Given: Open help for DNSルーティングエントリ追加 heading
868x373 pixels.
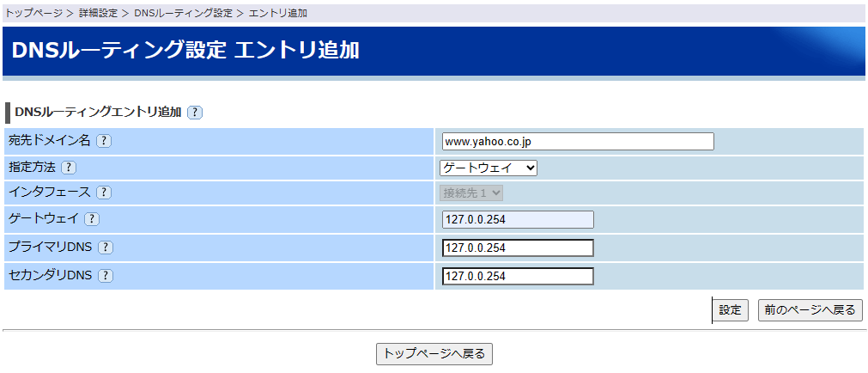Looking at the screenshot, I should coord(195,113).
